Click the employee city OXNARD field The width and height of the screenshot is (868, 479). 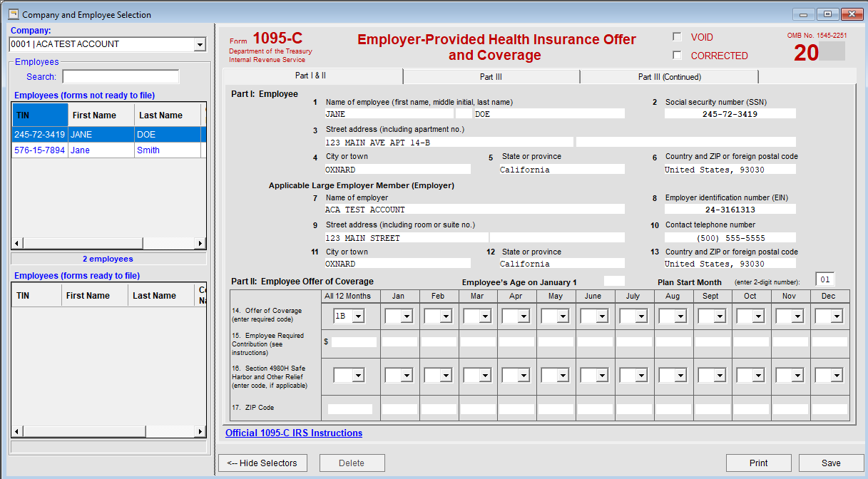pos(397,170)
